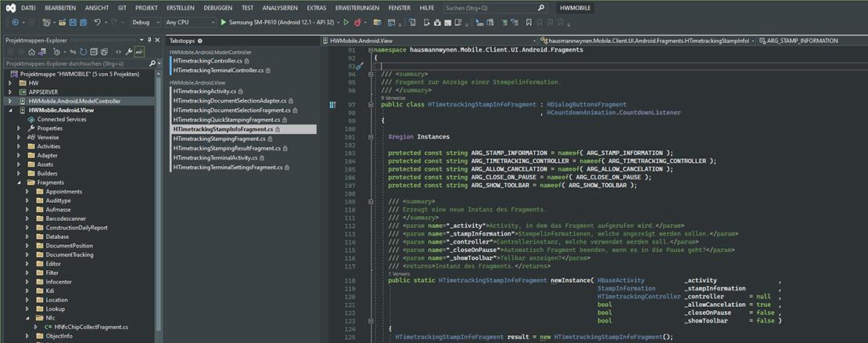868x343 pixels.
Task: Switch views icon in Projektmappen-Explorer toolbar
Action: (x=42, y=52)
